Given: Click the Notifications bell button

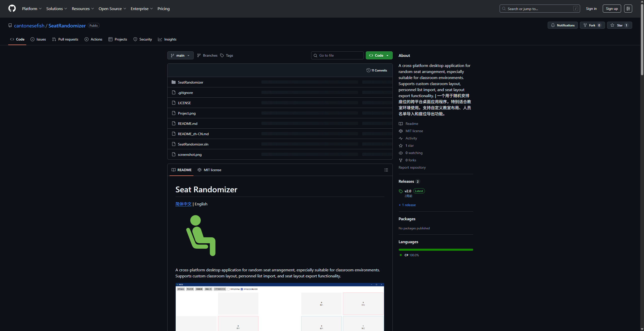Looking at the screenshot, I should click(x=563, y=25).
